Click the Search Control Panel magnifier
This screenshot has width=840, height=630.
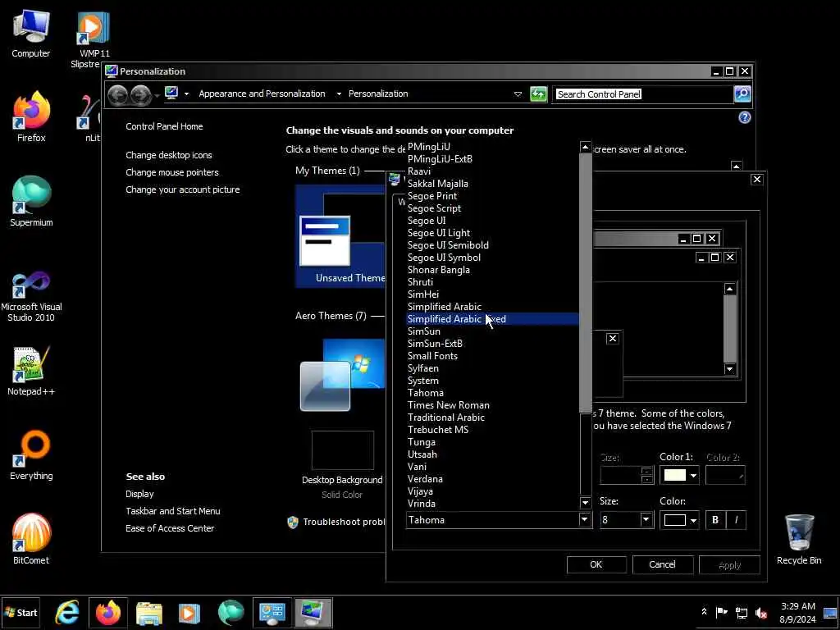tap(742, 94)
